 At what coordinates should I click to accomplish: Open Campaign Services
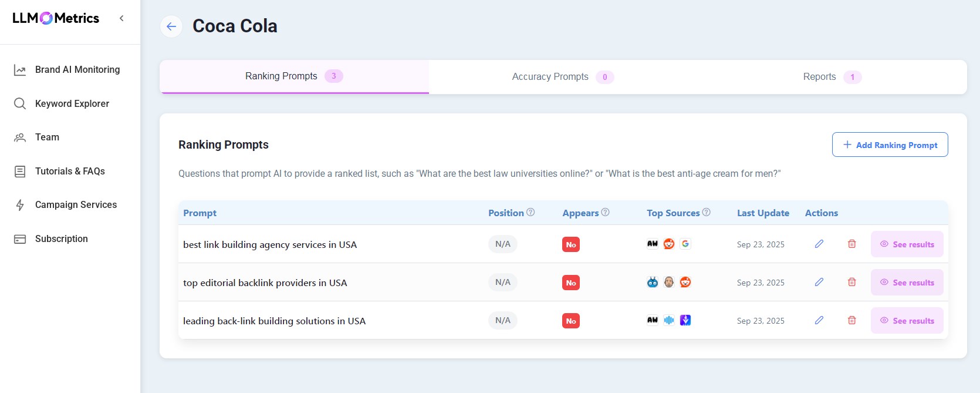[x=76, y=205]
